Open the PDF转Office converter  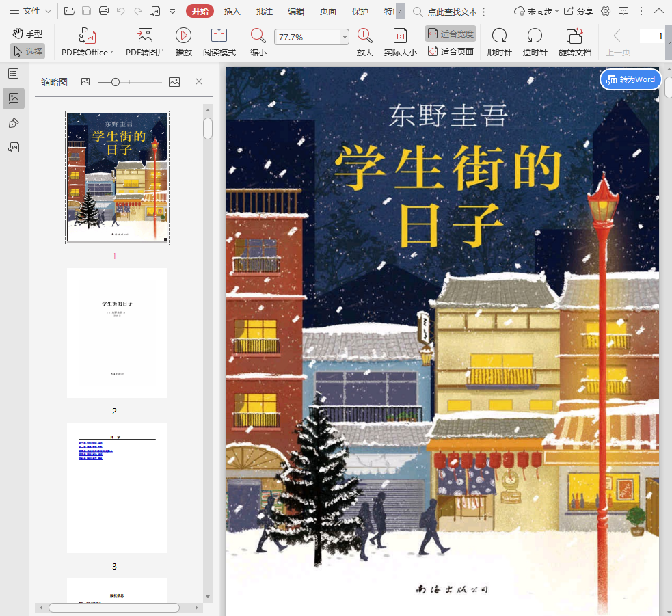click(x=88, y=42)
